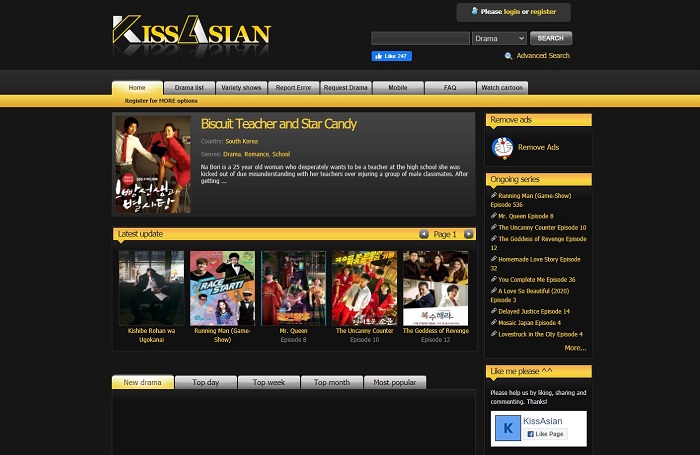700x455 pixels.
Task: Open The Goddess of Revenge poster thumbnail
Action: (436, 288)
